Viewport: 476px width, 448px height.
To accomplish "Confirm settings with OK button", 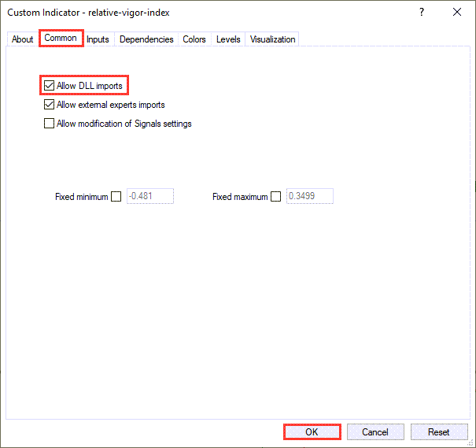I will (x=312, y=432).
